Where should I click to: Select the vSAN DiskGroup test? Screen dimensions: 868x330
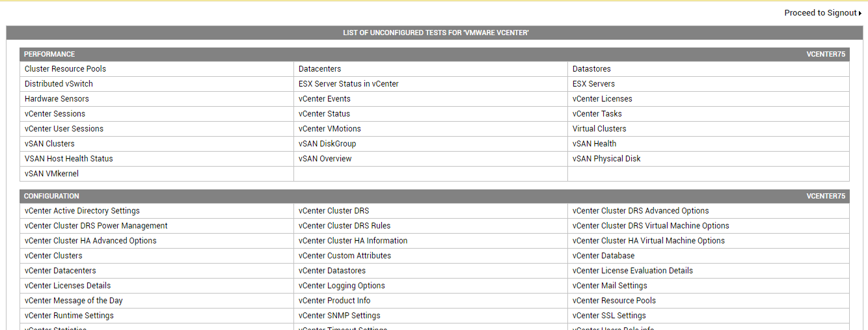click(327, 144)
